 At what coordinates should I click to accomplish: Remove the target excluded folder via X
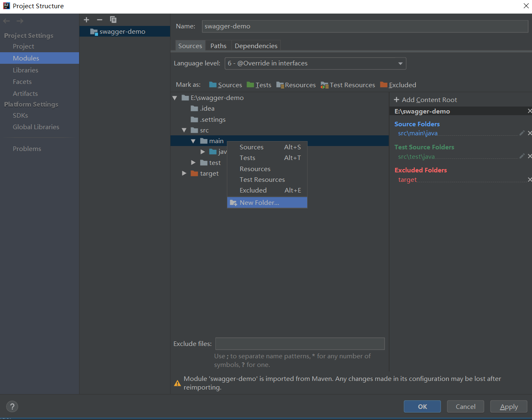click(x=530, y=179)
